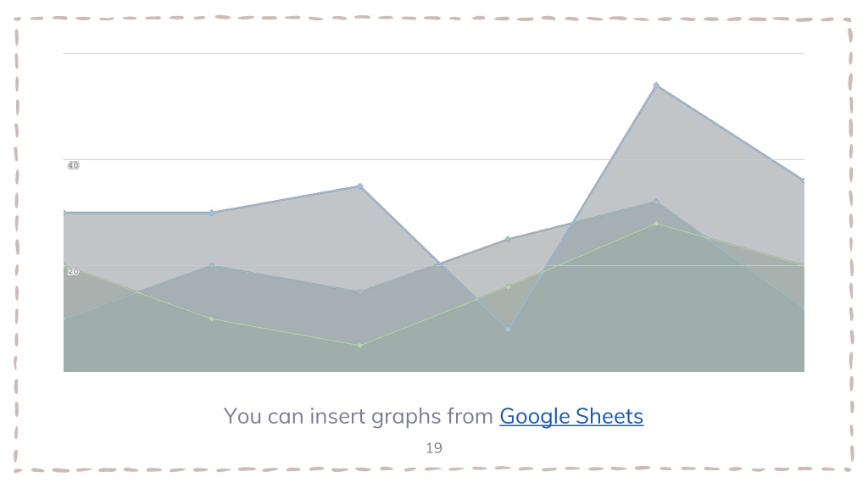Image resolution: width=868 pixels, height=488 pixels.
Task: Click the highest peak marker of blue series
Action: [656, 86]
